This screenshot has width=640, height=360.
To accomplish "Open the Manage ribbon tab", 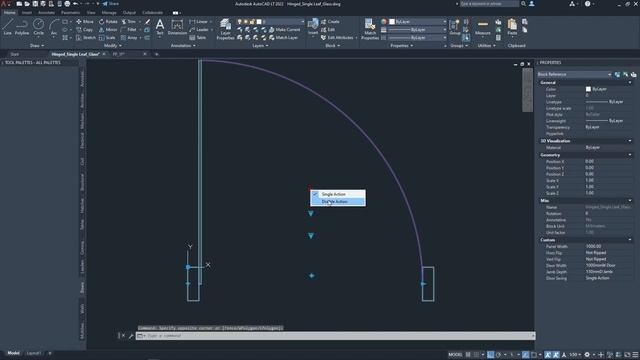I will pyautogui.click(x=109, y=13).
